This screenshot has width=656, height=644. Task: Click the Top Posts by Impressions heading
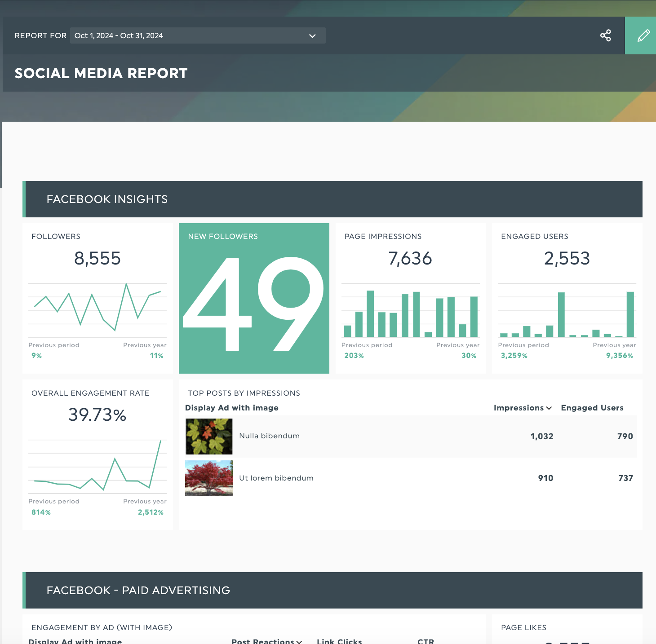(x=244, y=393)
